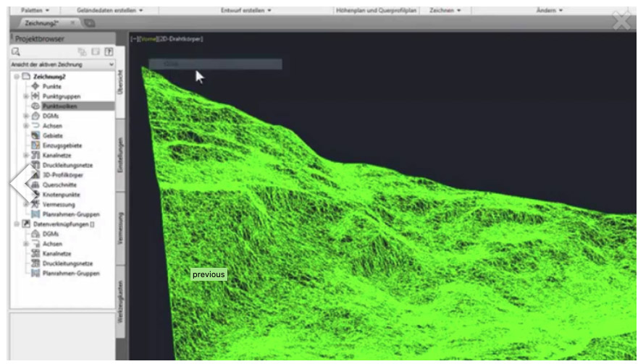Open the Entwurf erstellen ribbon panel
The image size is (638, 364).
(246, 11)
